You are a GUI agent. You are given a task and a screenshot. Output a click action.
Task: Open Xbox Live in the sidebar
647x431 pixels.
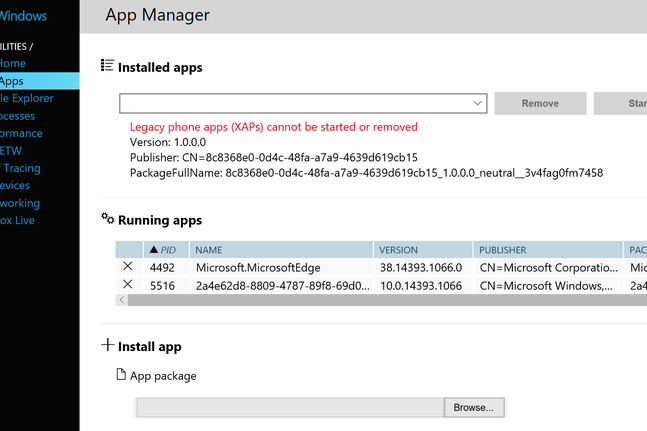17,221
